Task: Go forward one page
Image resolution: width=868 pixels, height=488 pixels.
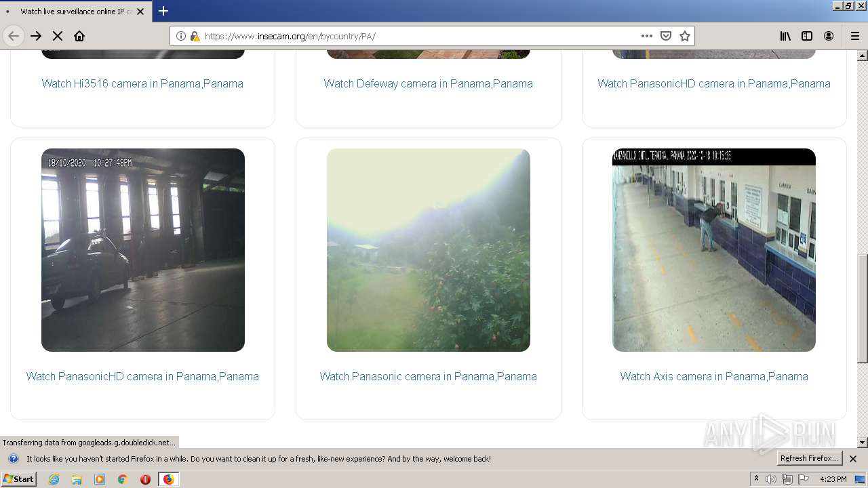Action: pos(36,36)
